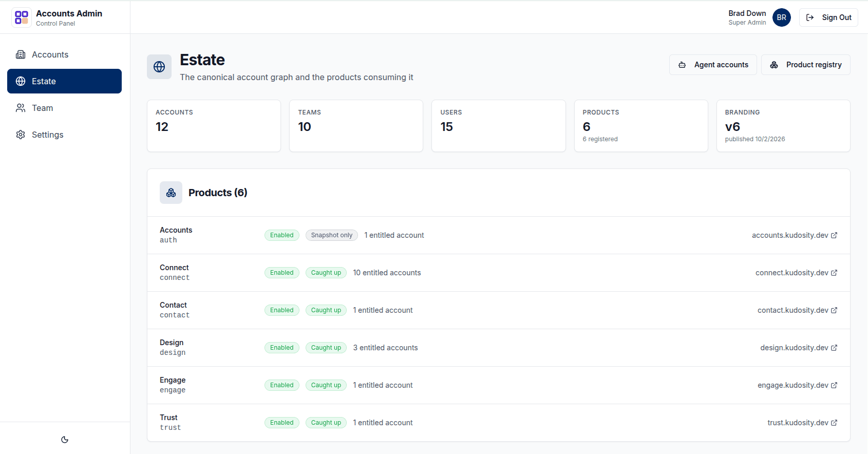Image resolution: width=868 pixels, height=454 pixels.
Task: Click the Products section cubes icon
Action: (x=171, y=193)
